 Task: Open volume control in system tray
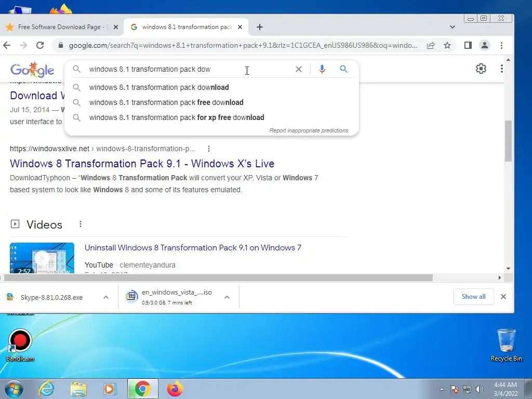click(x=480, y=389)
